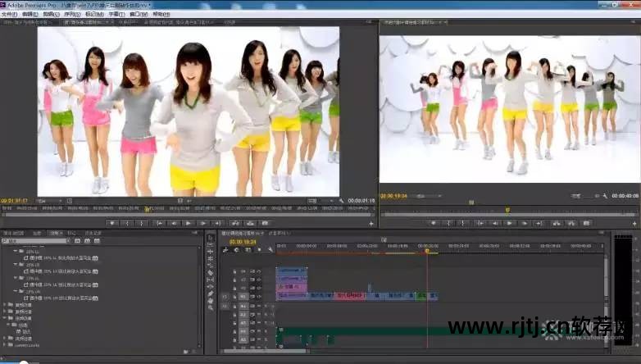Select the Rolling Edit tool
This screenshot has height=364, width=641.
pyautogui.click(x=211, y=258)
